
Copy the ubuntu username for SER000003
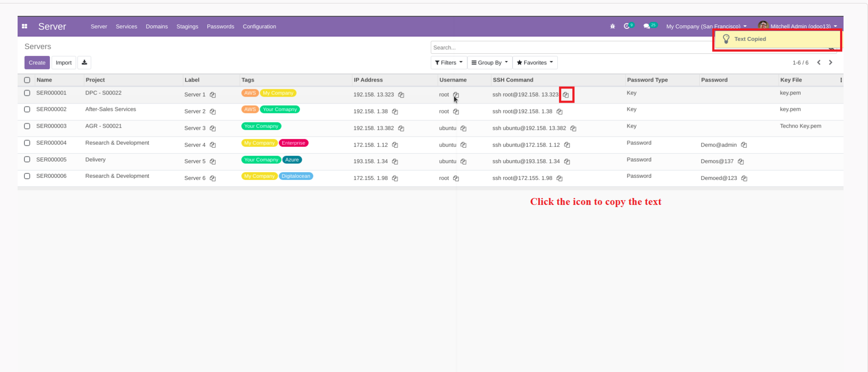click(463, 128)
